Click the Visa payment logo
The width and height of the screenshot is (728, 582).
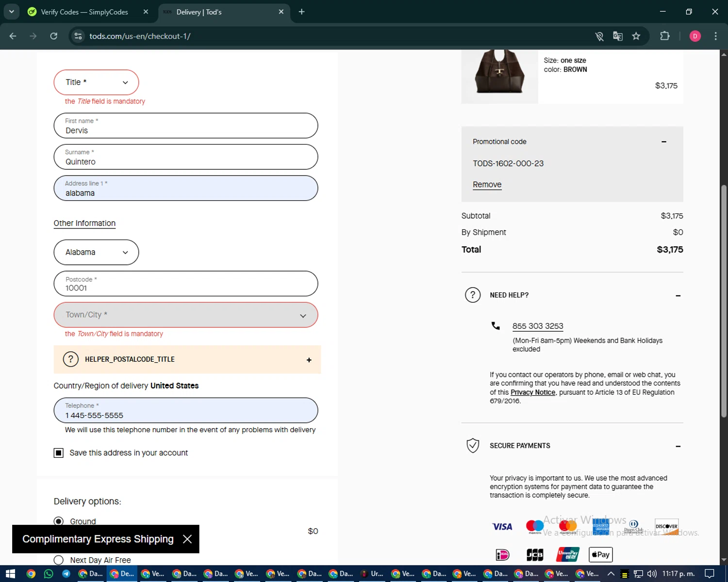502,526
